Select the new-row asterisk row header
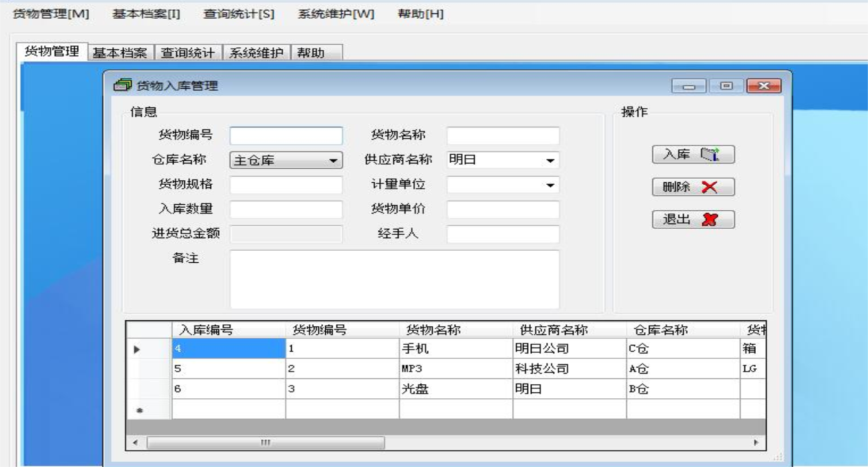This screenshot has height=467, width=868. click(x=149, y=409)
